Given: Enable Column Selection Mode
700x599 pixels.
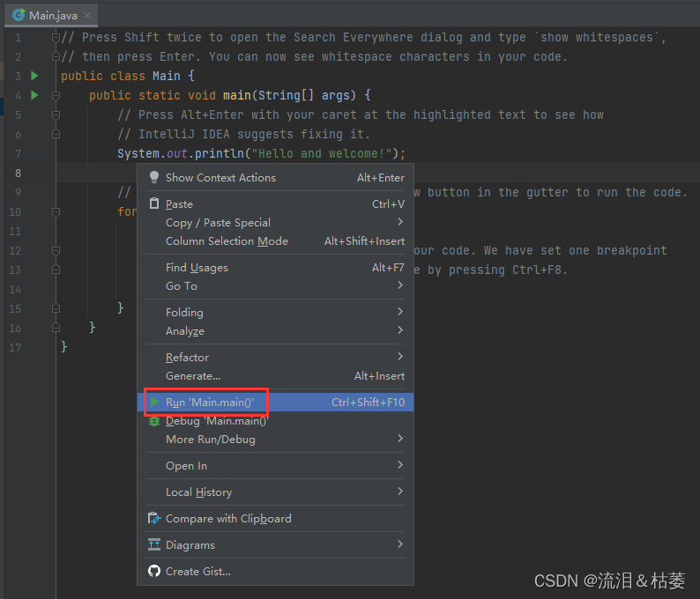Looking at the screenshot, I should point(275,240).
